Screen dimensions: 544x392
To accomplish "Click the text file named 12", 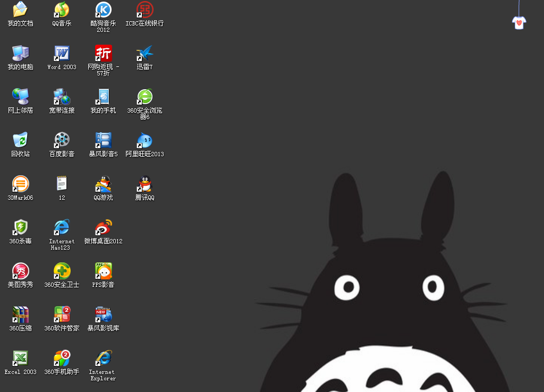I will (x=62, y=184).
